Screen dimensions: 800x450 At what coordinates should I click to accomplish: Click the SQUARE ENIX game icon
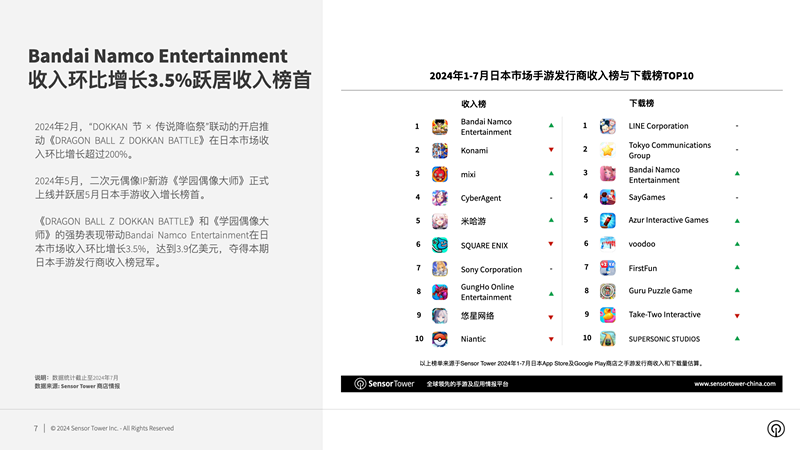click(440, 245)
